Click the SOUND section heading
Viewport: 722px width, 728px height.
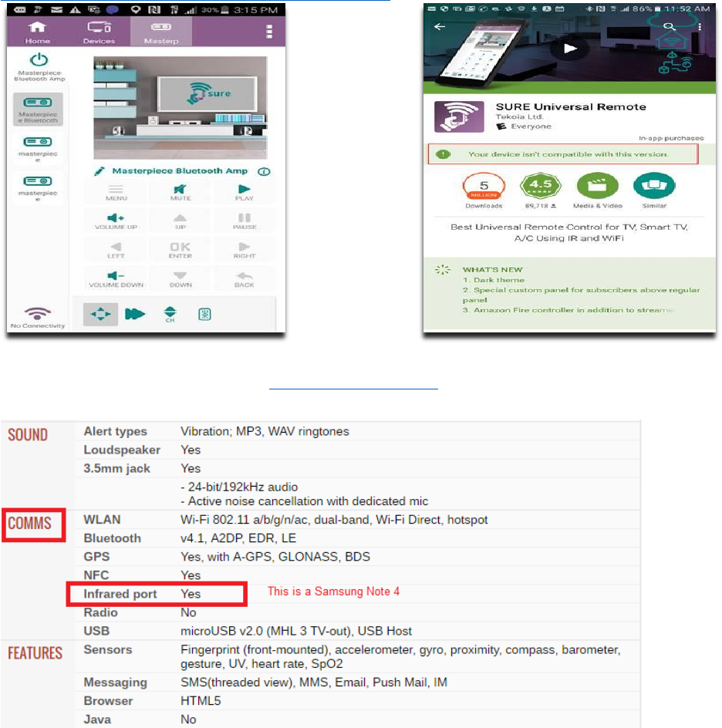[28, 435]
